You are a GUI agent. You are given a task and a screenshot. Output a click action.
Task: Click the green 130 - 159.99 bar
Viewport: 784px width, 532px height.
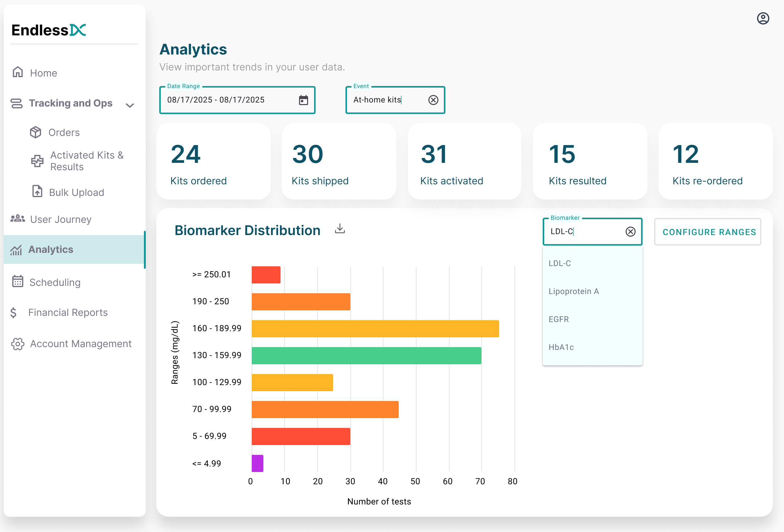click(366, 356)
